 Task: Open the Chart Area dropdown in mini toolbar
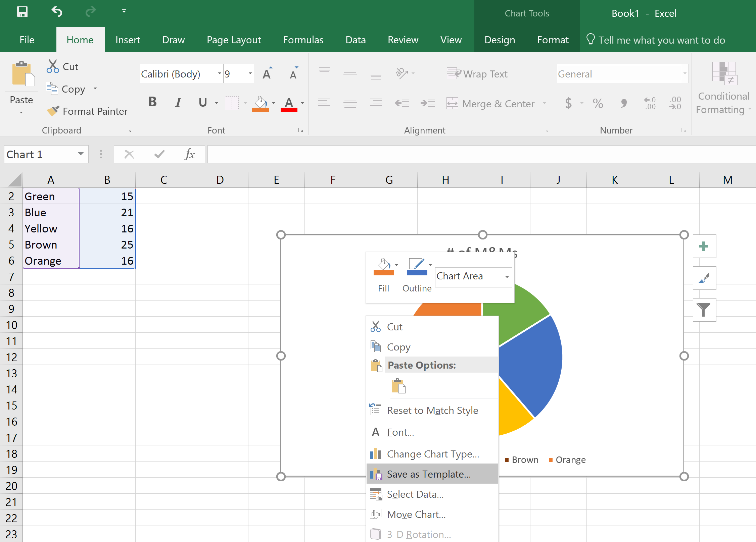507,277
